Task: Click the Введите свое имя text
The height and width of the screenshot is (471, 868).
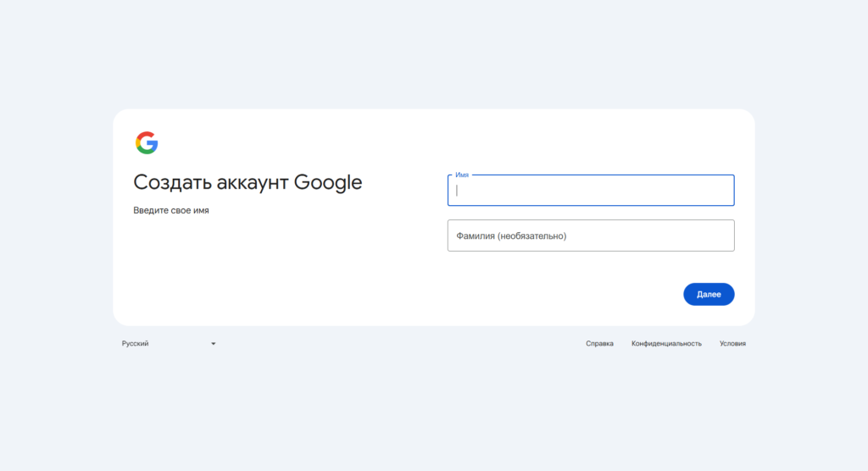Action: point(171,210)
